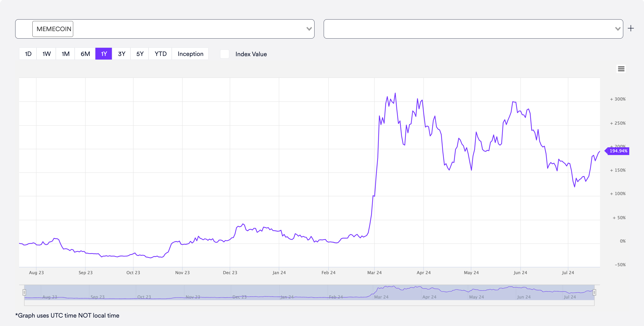
Task: Click the left navigator range handle
Action: coord(24,292)
